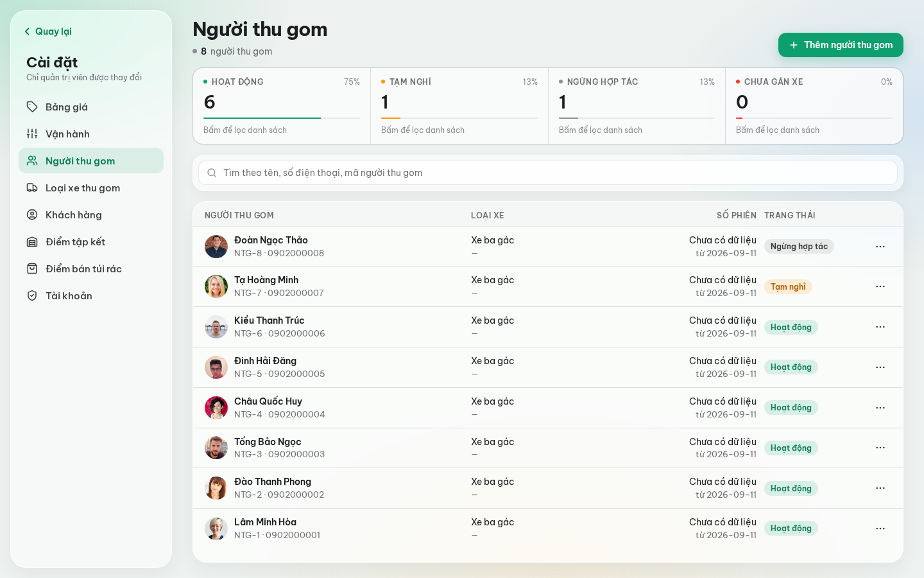Open the three-dot menu for Châu Quốc Huy

pyautogui.click(x=880, y=408)
